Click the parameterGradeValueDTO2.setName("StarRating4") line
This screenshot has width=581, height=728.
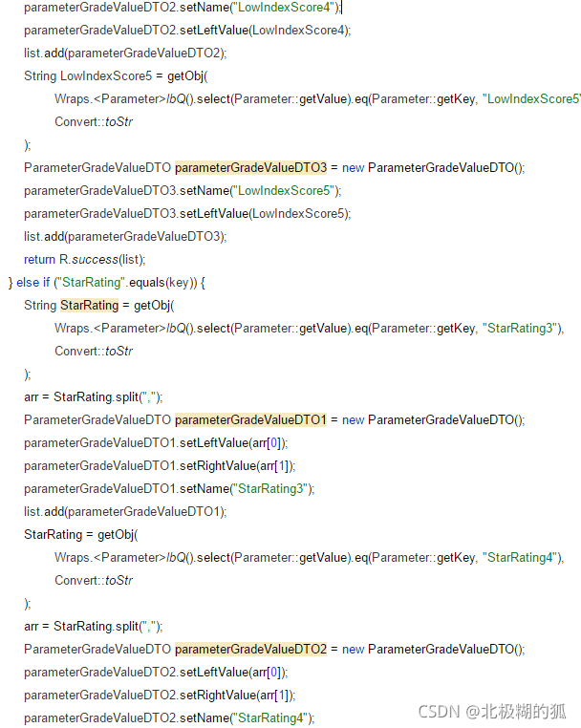point(169,718)
